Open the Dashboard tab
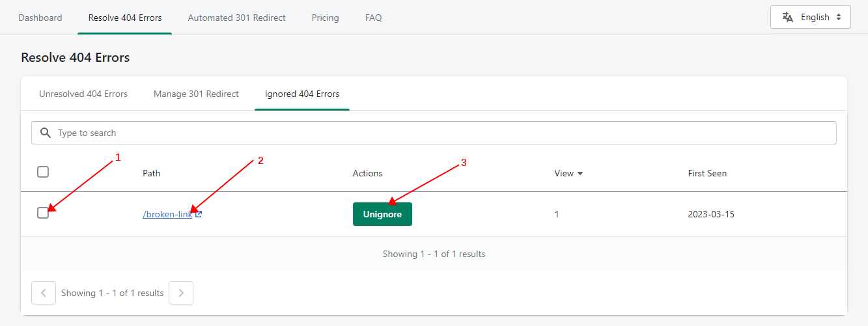 (x=40, y=18)
